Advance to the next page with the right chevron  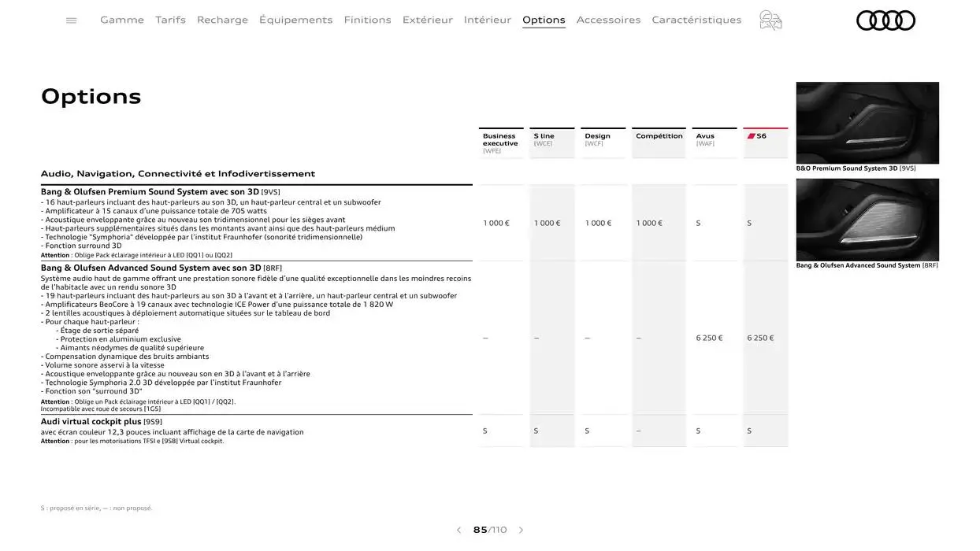tap(521, 529)
